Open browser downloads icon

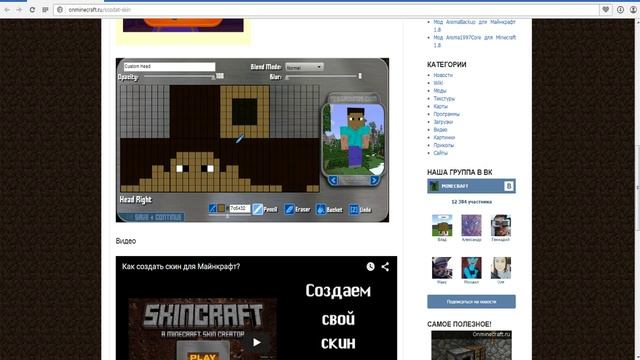[x=620, y=9]
